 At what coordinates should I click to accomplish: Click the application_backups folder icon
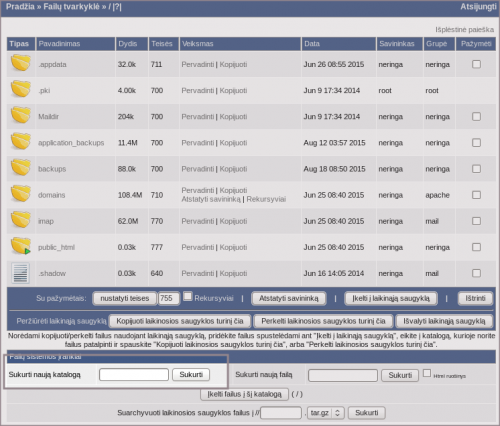pyautogui.click(x=21, y=141)
